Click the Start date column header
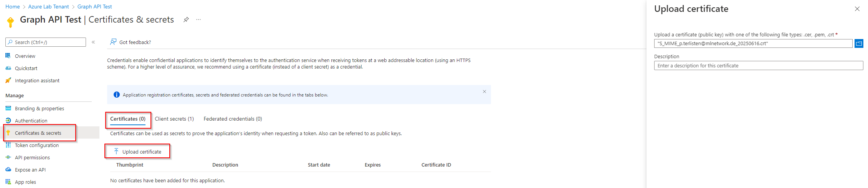Viewport: 868px width, 188px height. [x=319, y=165]
